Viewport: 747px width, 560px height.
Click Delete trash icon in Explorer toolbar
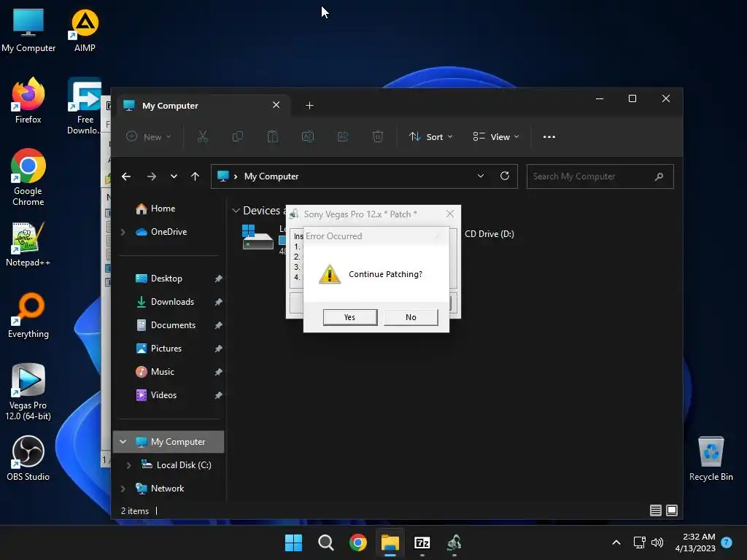[377, 136]
